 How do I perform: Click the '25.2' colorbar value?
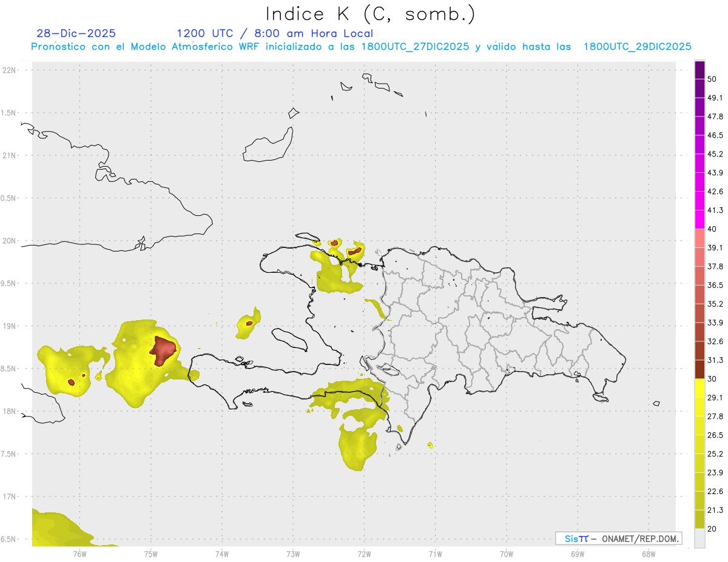pyautogui.click(x=715, y=454)
